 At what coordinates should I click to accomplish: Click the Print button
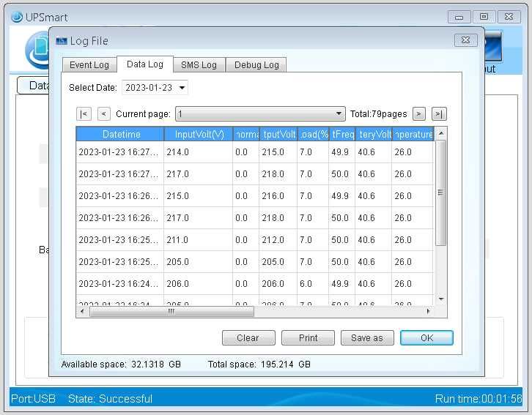[308, 337]
